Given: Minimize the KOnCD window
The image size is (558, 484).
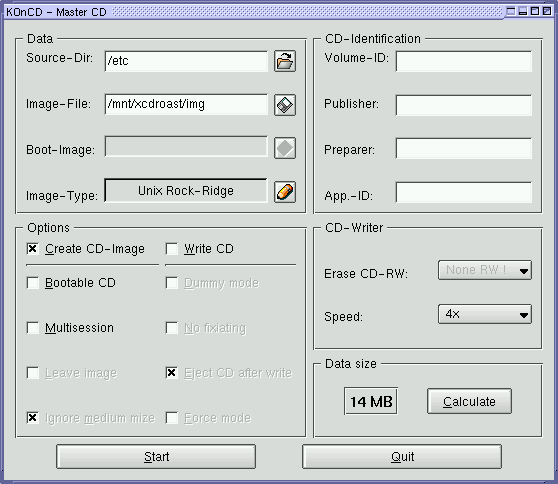Looking at the screenshot, I should tap(523, 11).
